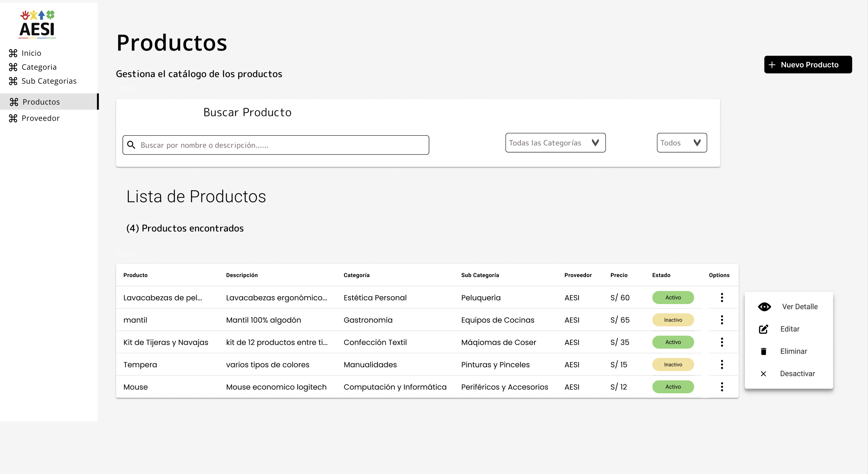Open the Todas las Categorías dropdown
Screen dimensions: 868x474
coord(556,143)
